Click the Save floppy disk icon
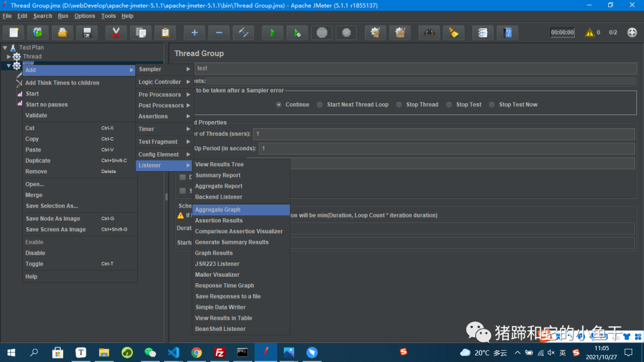The image size is (644, 362). tap(87, 32)
